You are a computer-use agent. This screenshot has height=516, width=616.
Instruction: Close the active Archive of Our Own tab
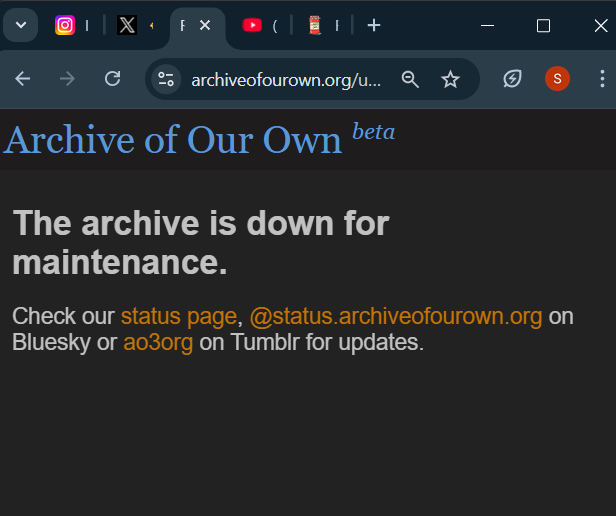click(205, 25)
